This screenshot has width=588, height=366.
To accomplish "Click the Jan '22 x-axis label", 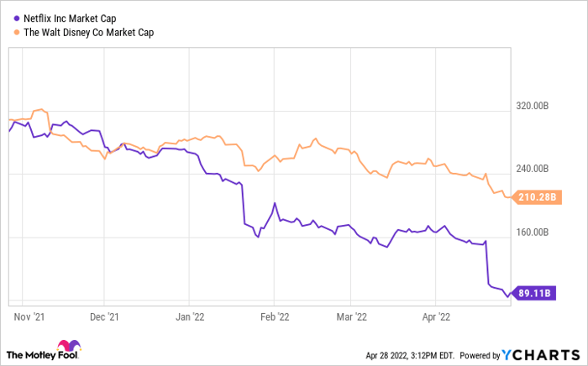I will (189, 316).
